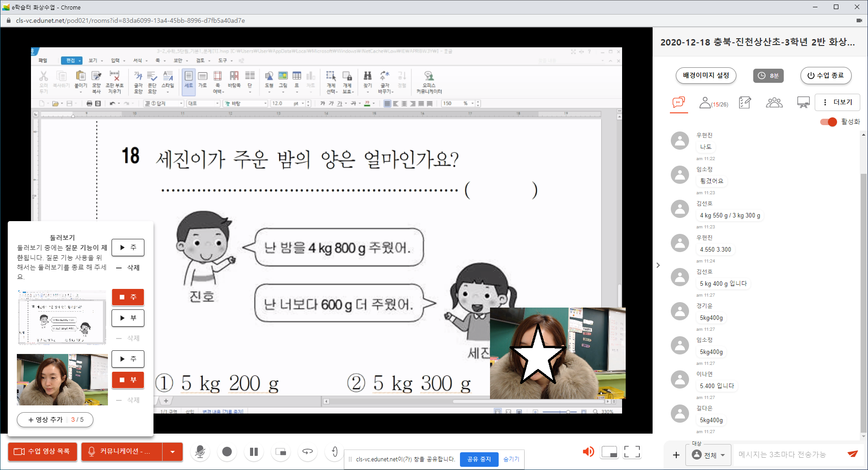868x470 pixels.
Task: Toggle the muted microphone button
Action: coord(200,452)
